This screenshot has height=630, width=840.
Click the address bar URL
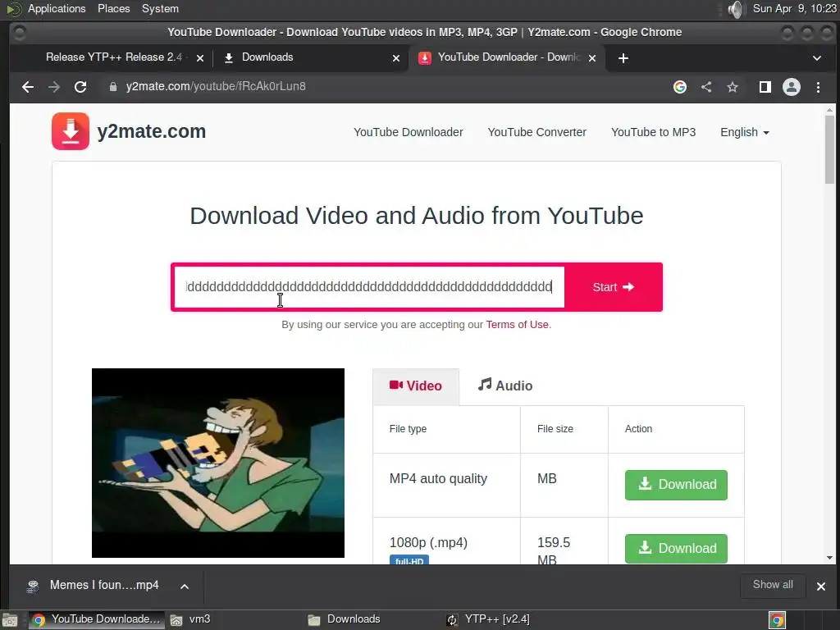point(216,87)
